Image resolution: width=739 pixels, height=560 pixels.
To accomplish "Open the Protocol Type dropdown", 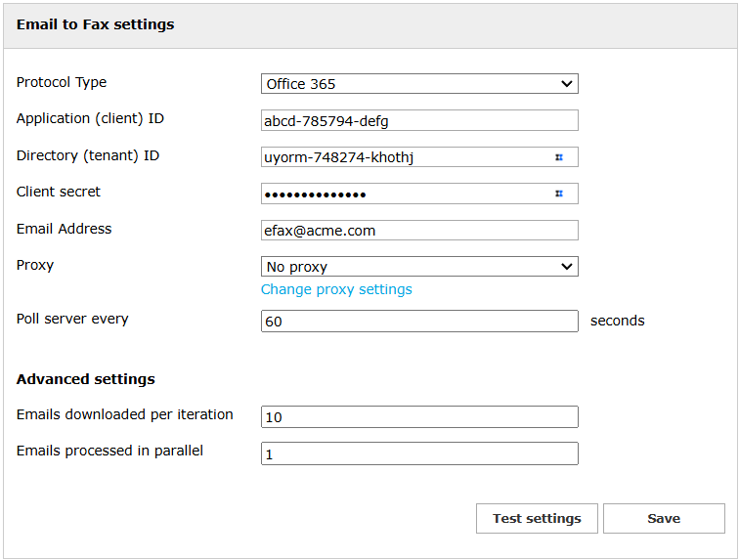I will 419,84.
